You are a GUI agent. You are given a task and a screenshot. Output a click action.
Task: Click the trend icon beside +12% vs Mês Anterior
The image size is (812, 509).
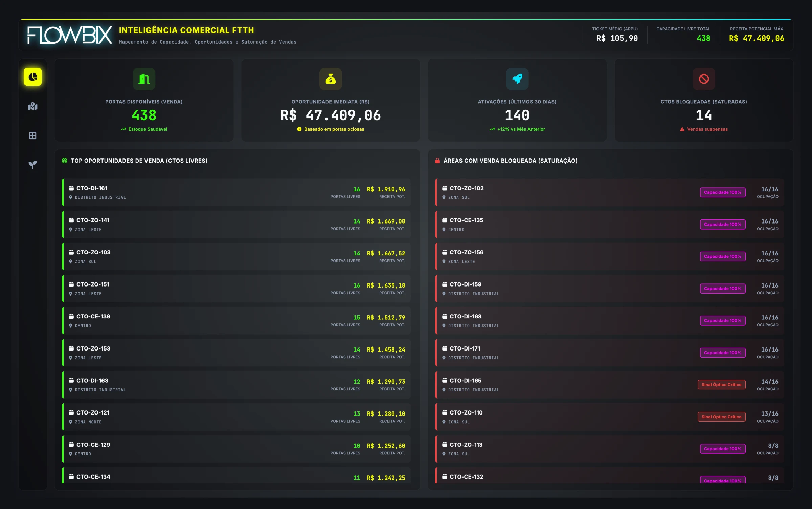(x=492, y=129)
